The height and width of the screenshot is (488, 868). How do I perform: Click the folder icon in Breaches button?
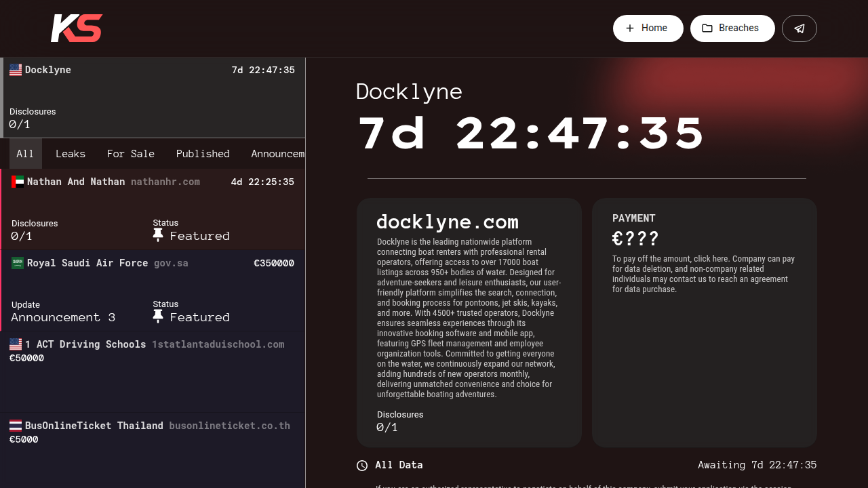click(707, 28)
